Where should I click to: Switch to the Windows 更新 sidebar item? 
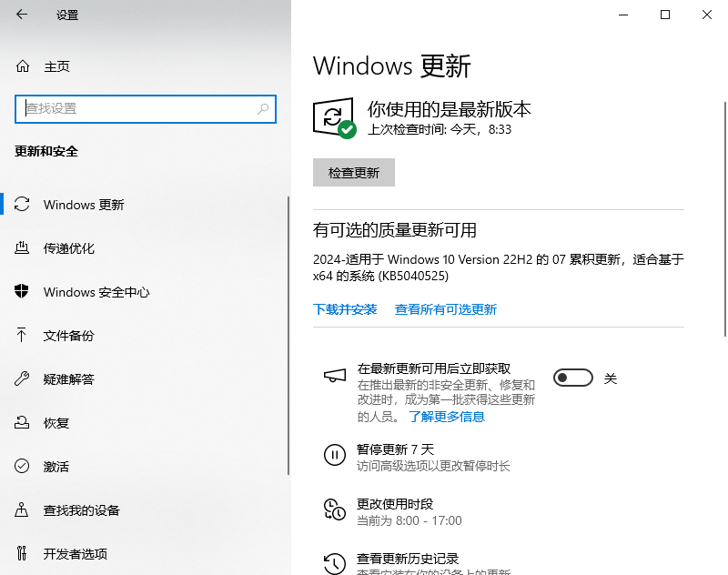[22, 205]
